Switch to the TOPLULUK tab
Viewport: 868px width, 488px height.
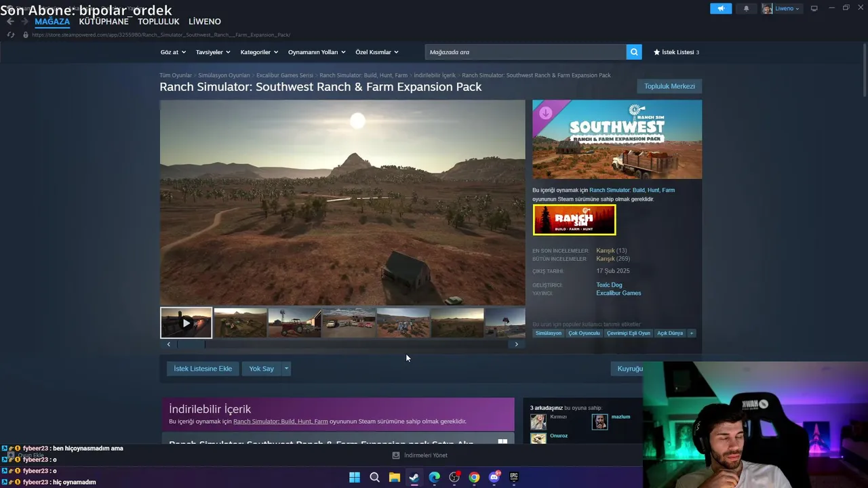tap(159, 22)
